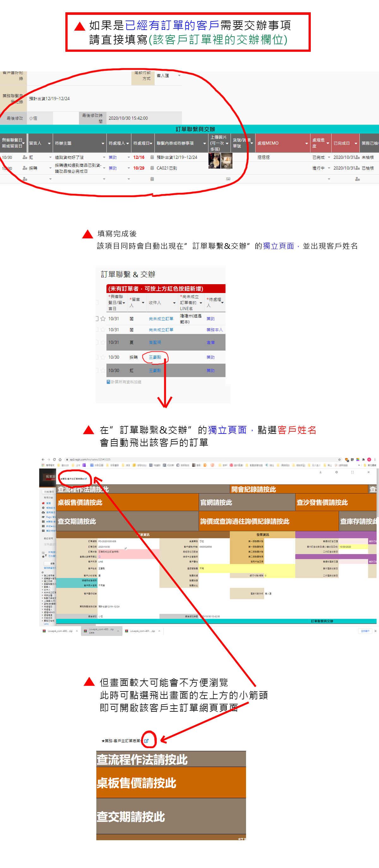
Task: Click the fullscreen expand icon in popup header
Action: [x=352, y=472]
